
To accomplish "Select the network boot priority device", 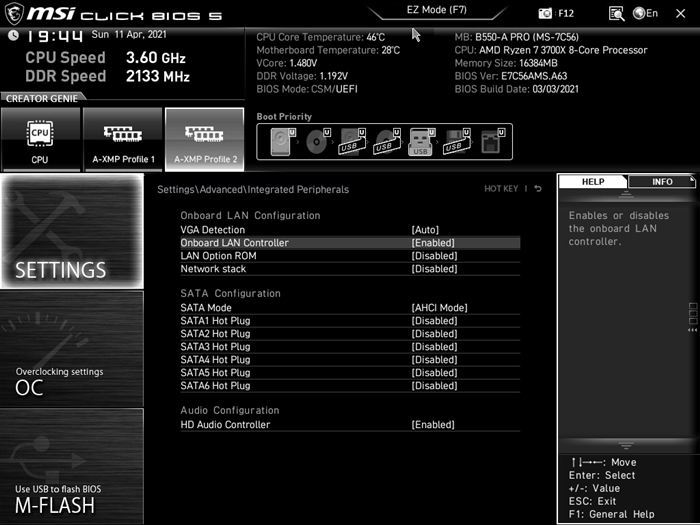I will click(492, 142).
